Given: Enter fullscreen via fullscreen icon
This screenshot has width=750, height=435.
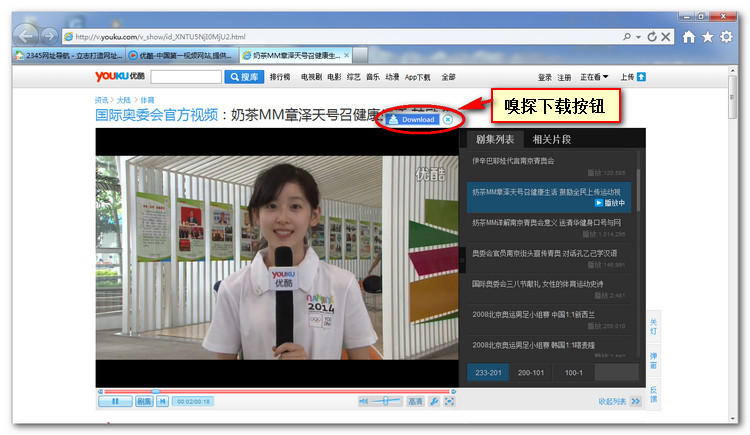Looking at the screenshot, I should point(449,402).
